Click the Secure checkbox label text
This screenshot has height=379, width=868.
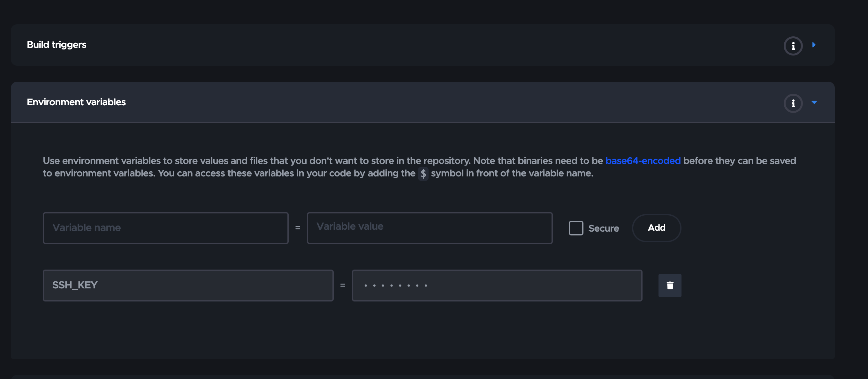603,228
